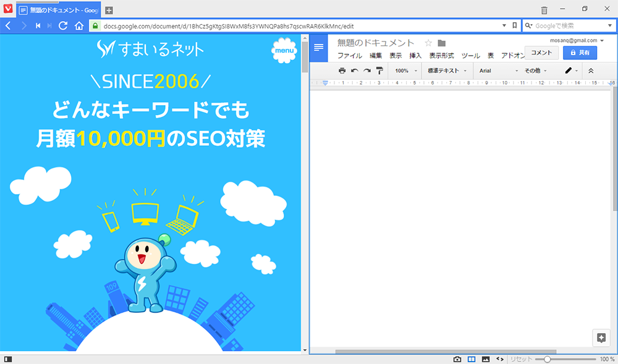The image size is (618, 364).
Task: Redo the last edit in Docs
Action: 367,71
